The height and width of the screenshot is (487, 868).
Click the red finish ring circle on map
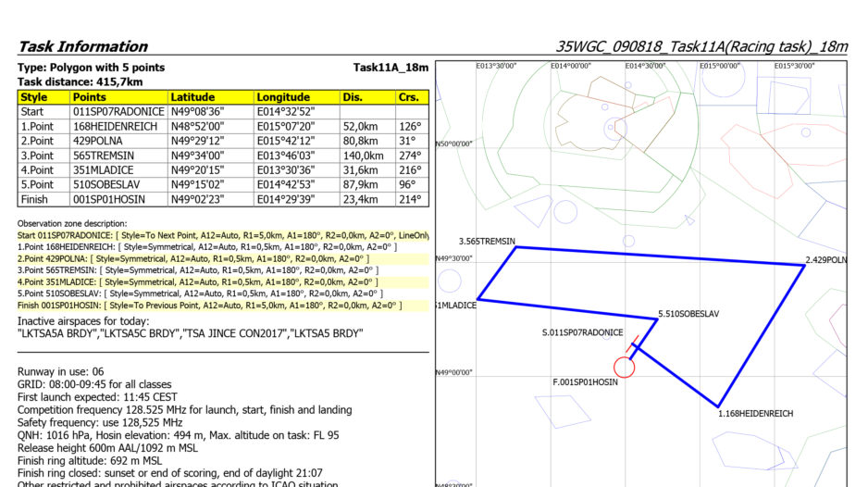(x=625, y=368)
